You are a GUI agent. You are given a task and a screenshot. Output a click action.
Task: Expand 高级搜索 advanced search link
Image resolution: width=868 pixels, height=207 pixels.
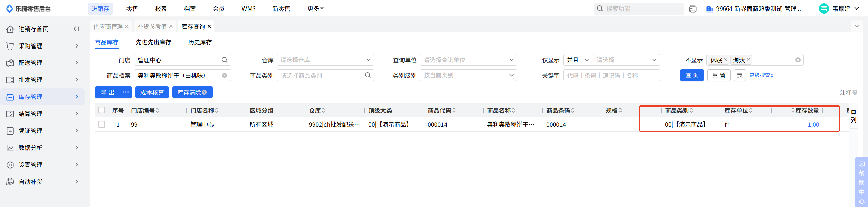(762, 75)
